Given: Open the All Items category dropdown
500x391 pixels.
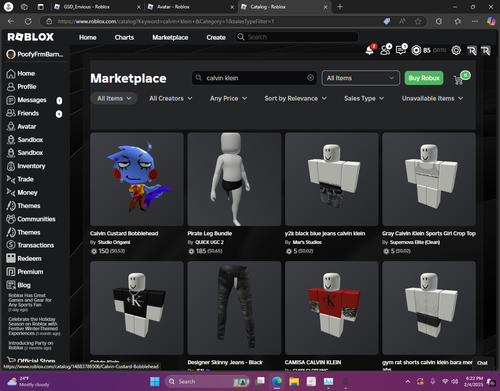Looking at the screenshot, I should 360,78.
